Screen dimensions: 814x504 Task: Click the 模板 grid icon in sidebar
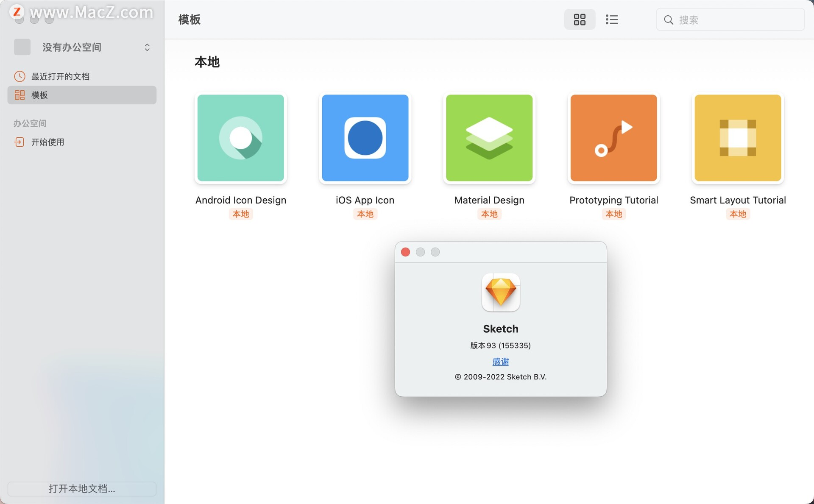click(x=20, y=95)
